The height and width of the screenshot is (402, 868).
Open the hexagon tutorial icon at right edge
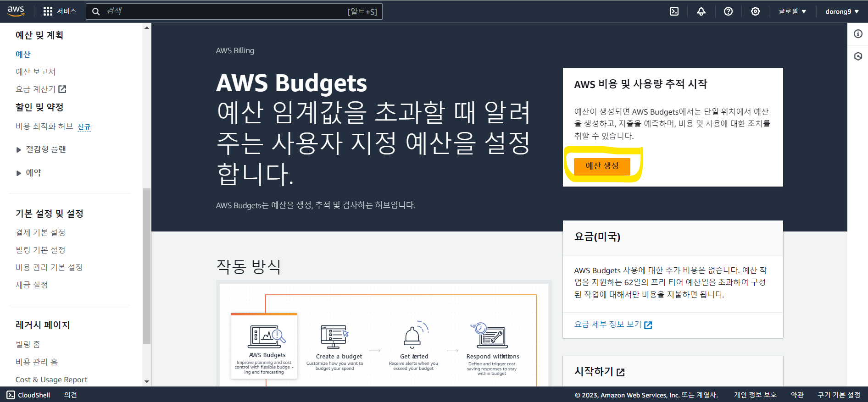858,56
